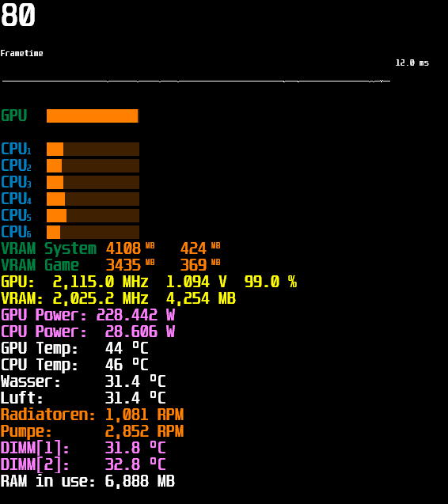Screen dimensions: 448x504
Task: Click the 99.0 % GPU load
Action: click(x=271, y=282)
